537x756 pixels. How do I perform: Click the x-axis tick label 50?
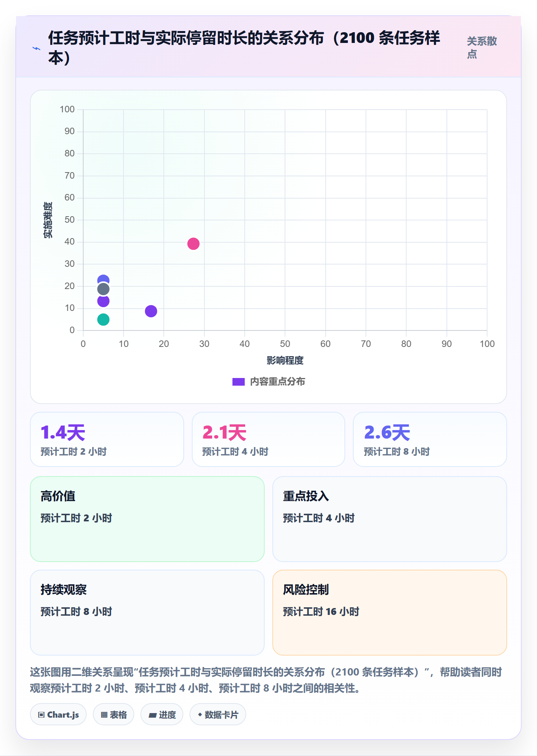pos(285,344)
